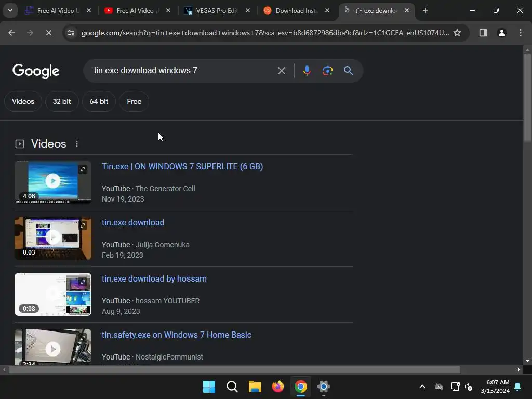The image size is (532, 399).
Task: Clear the search query
Action: [x=281, y=71]
